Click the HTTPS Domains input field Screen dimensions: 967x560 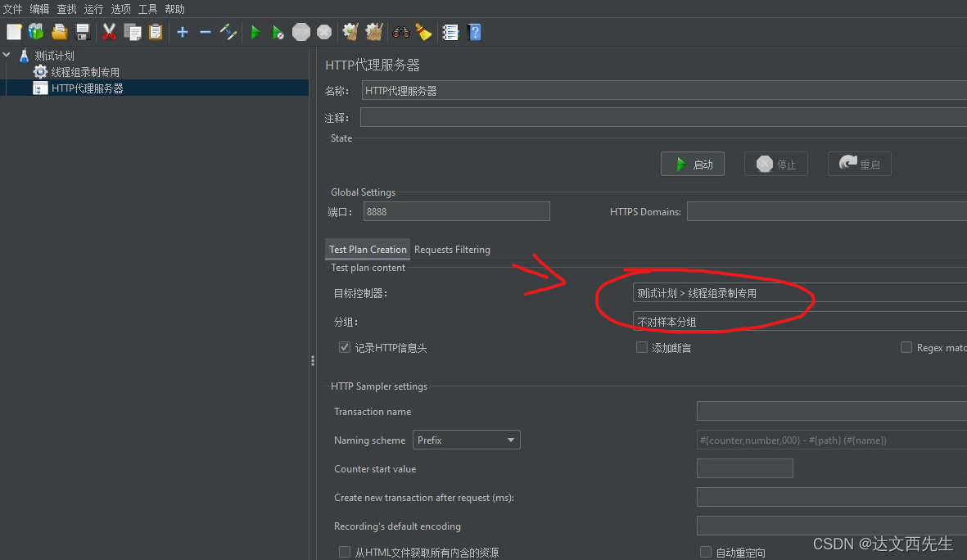[827, 211]
